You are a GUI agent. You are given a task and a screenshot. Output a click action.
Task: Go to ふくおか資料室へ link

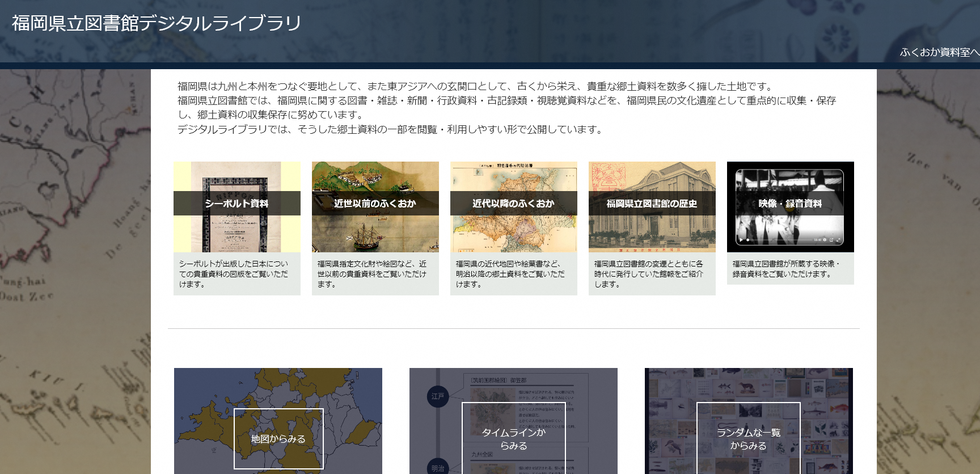(x=939, y=52)
